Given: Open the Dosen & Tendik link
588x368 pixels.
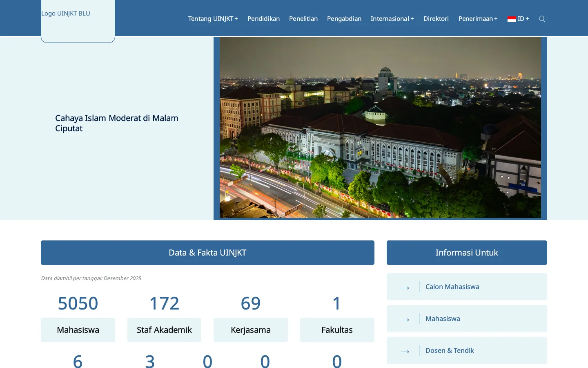Looking at the screenshot, I should click(x=467, y=350).
